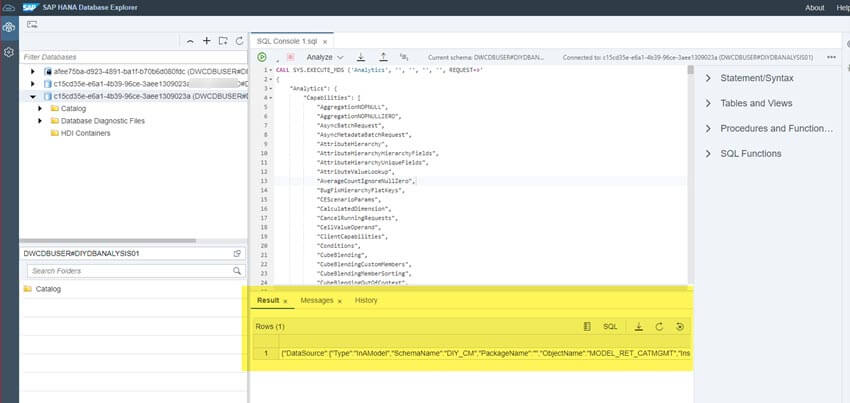Viewport: 850px width, 403px height.
Task: Refresh the result rows
Action: [659, 327]
